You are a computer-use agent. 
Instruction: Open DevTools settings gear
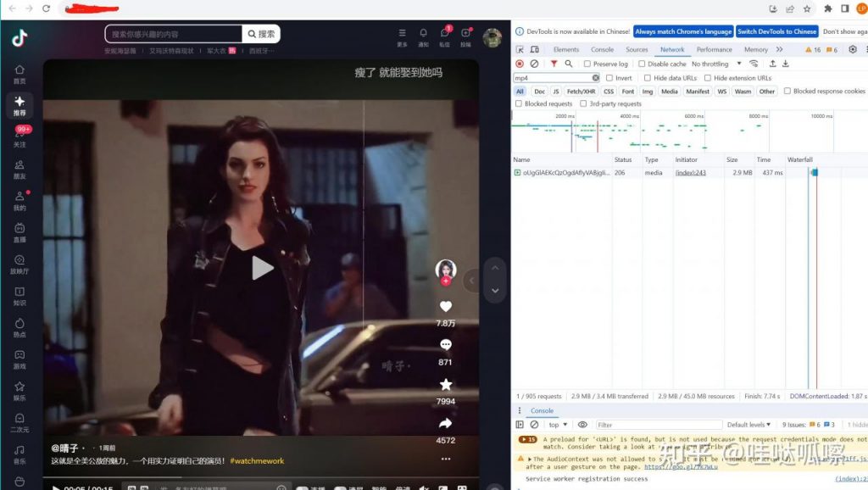pyautogui.click(x=852, y=49)
